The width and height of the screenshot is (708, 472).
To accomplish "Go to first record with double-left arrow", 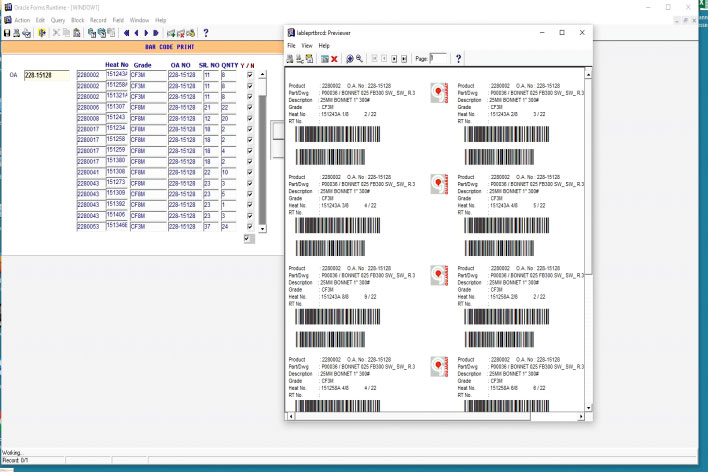I will 126,33.
